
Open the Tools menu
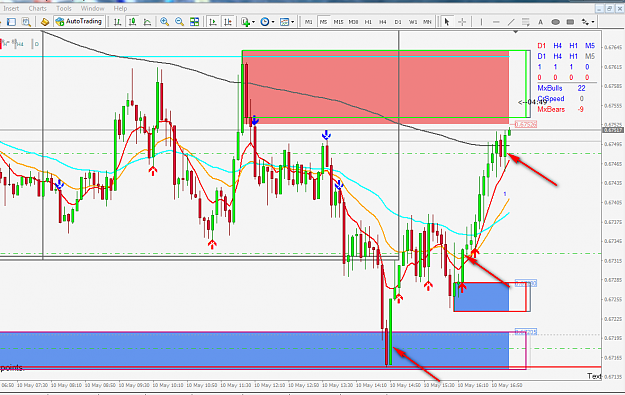tap(64, 8)
